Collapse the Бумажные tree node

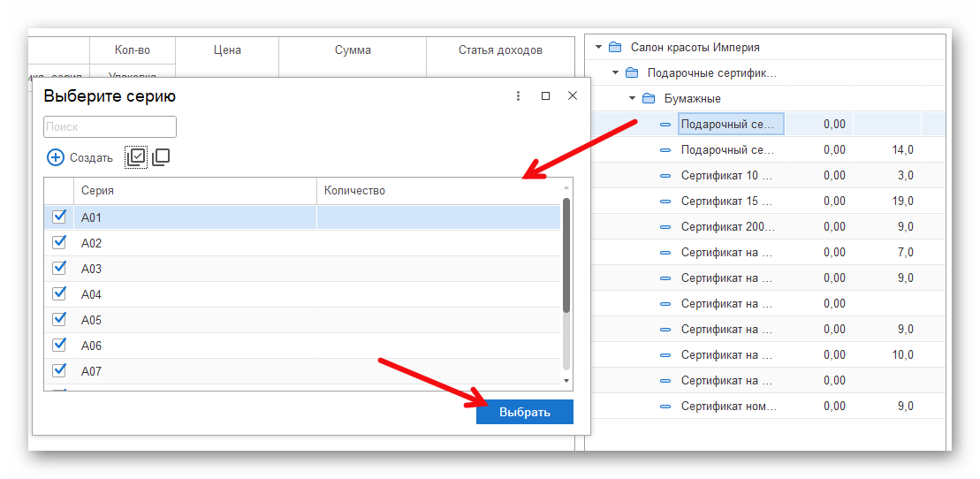point(632,98)
